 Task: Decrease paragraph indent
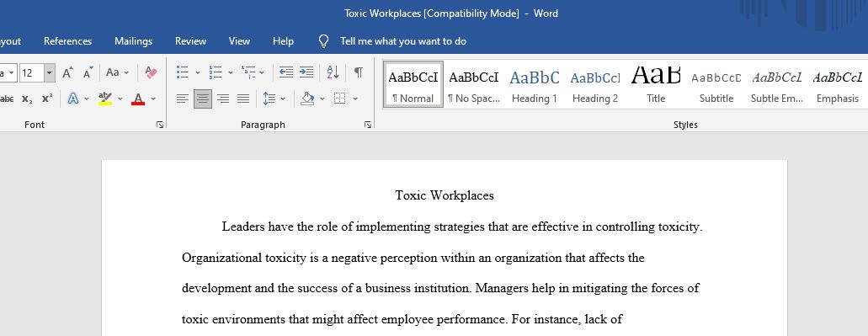(285, 72)
